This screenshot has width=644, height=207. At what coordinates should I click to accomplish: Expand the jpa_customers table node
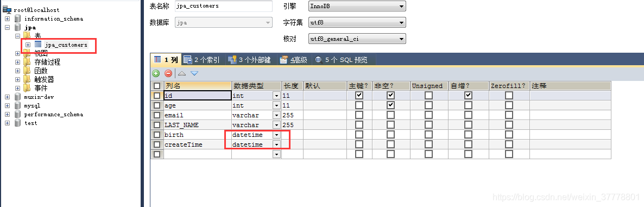(x=28, y=45)
